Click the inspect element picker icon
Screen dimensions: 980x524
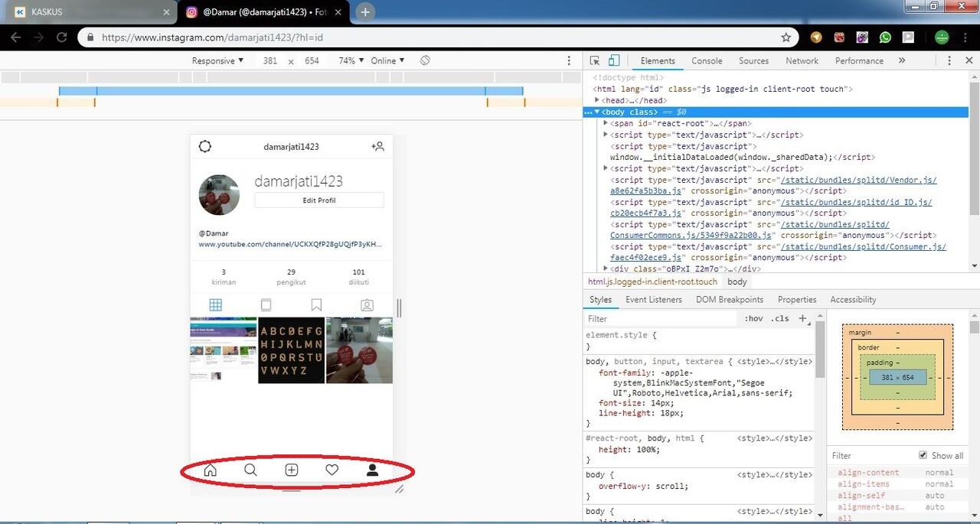(x=595, y=60)
